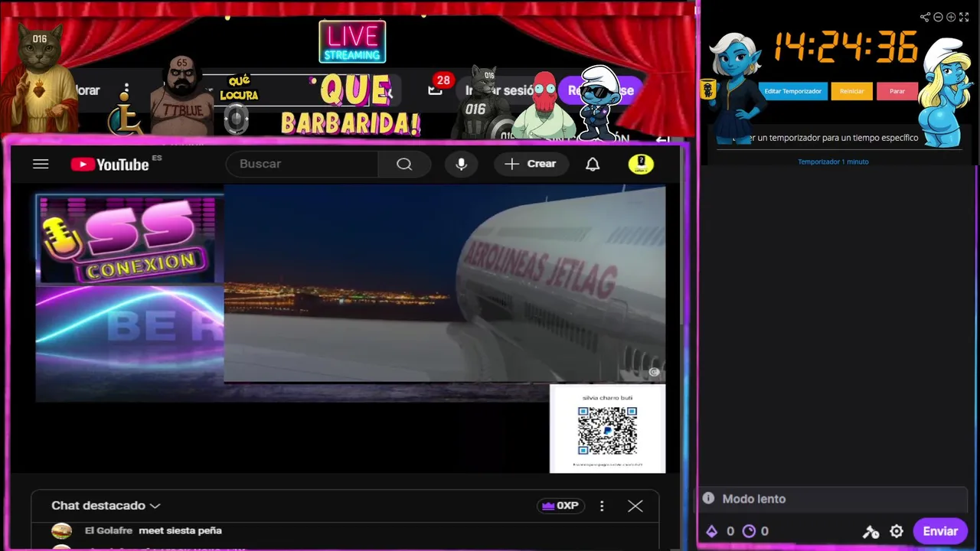
Task: Click the Reiniciar timer button
Action: coord(851,91)
